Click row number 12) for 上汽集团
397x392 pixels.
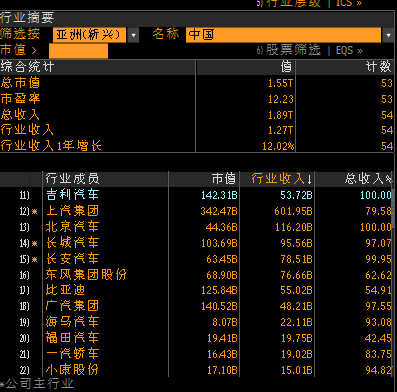click(24, 211)
